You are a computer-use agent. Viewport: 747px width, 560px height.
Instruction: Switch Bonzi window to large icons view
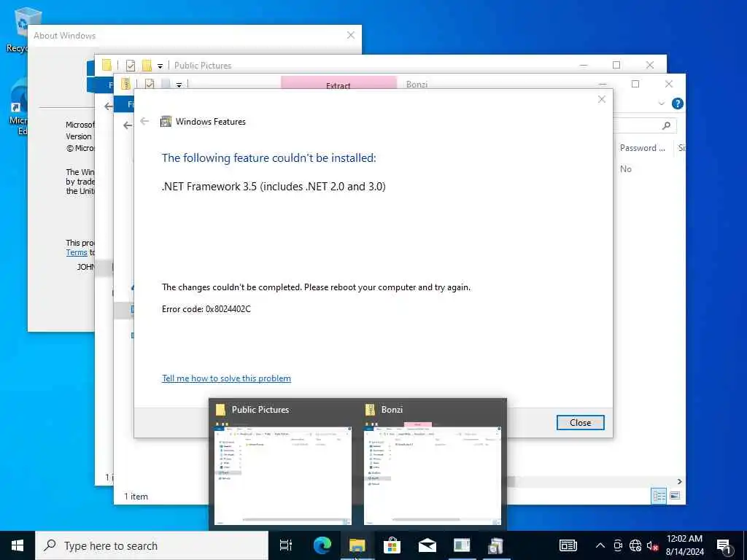tap(675, 496)
